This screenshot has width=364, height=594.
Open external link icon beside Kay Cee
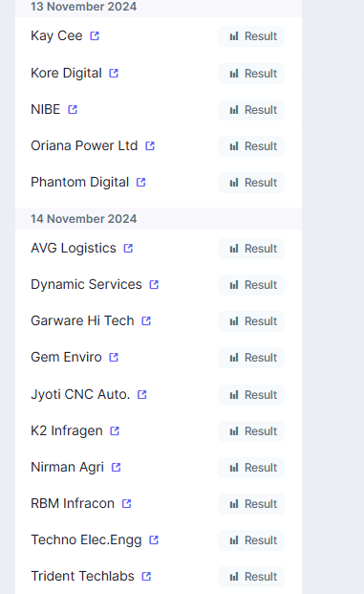95,36
